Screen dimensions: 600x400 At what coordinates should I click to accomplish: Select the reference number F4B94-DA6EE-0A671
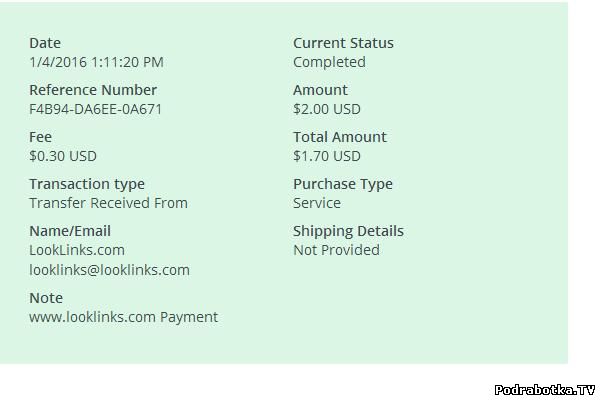click(95, 109)
